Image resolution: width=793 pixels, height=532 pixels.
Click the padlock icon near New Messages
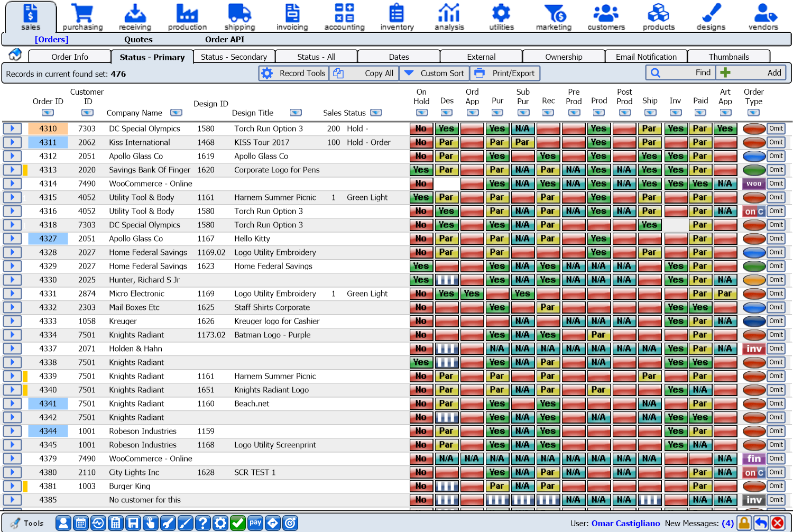[x=744, y=523]
